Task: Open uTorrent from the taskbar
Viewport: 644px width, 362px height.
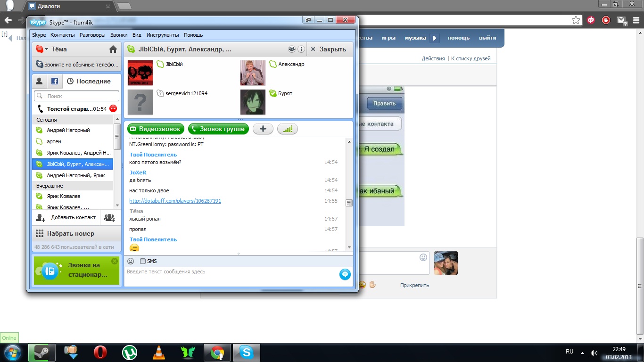Action: 129,353
